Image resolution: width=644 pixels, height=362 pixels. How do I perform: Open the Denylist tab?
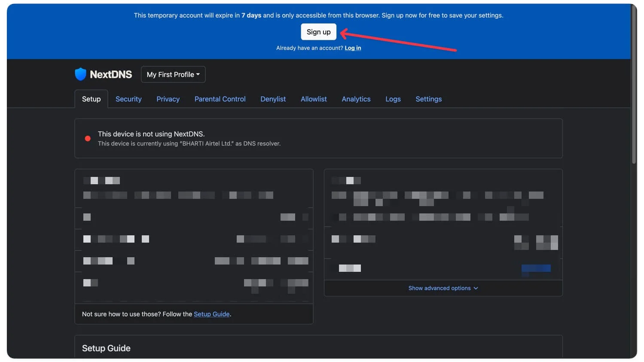pyautogui.click(x=273, y=99)
